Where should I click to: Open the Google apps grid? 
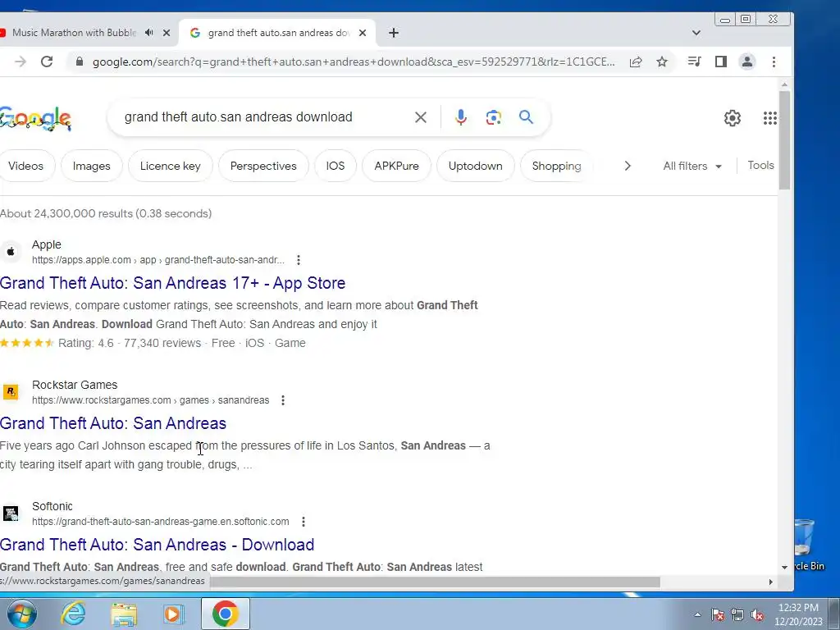[769, 118]
